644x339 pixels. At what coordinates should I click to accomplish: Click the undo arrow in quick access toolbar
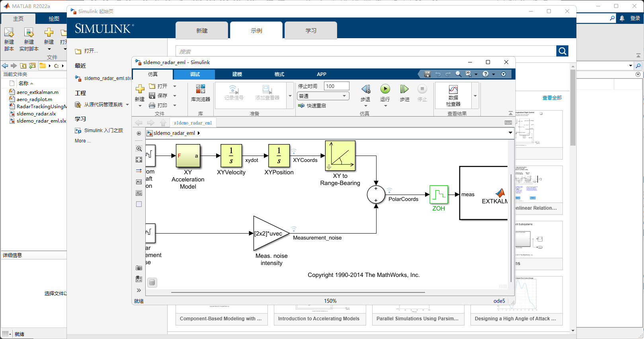point(438,74)
